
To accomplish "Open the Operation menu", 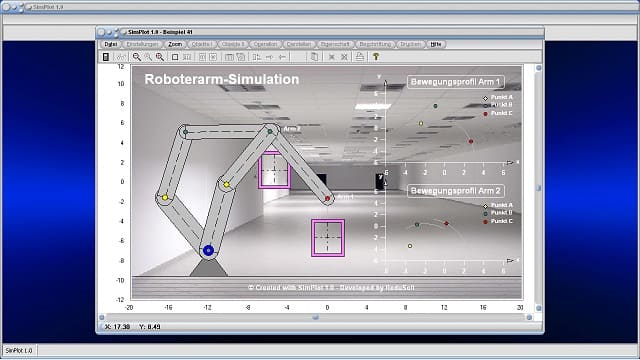I will click(265, 44).
